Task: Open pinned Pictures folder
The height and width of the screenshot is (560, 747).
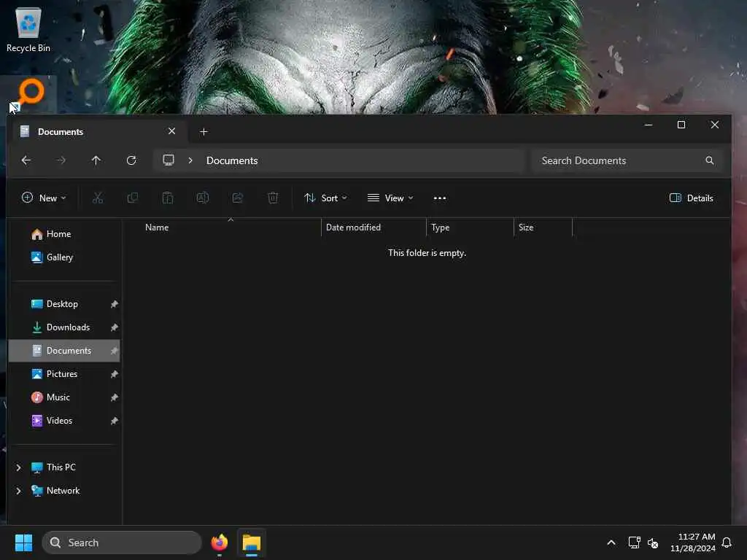Action: (64, 374)
